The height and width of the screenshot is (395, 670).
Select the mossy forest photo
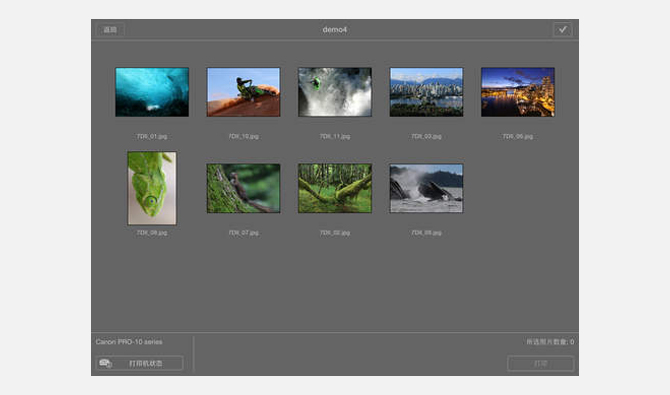click(x=335, y=188)
